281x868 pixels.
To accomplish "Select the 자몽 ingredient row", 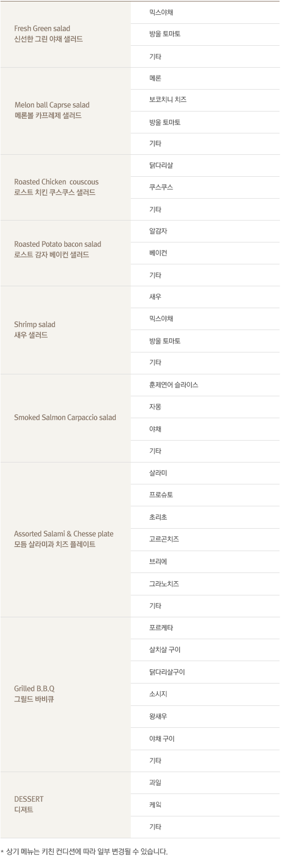I will pos(205,407).
